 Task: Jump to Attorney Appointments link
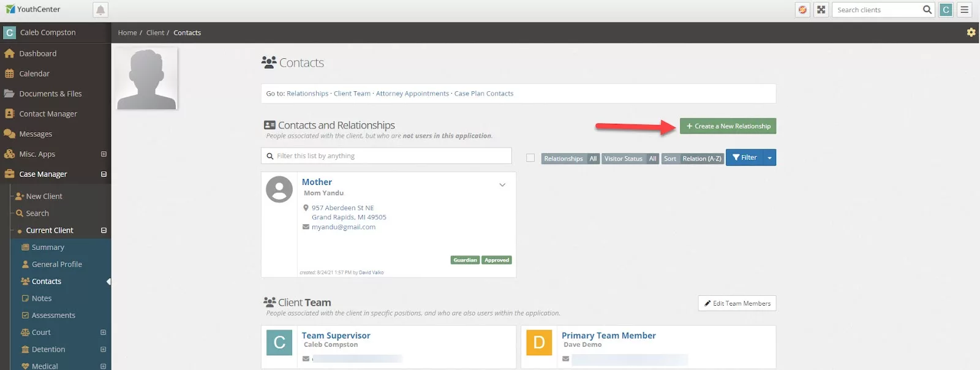412,94
